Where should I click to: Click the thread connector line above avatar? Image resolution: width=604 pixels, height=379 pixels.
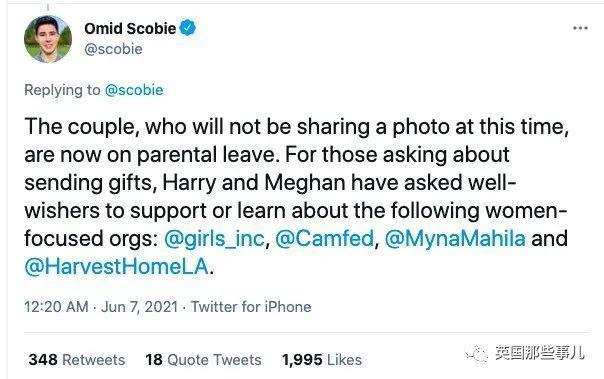pos(48,8)
